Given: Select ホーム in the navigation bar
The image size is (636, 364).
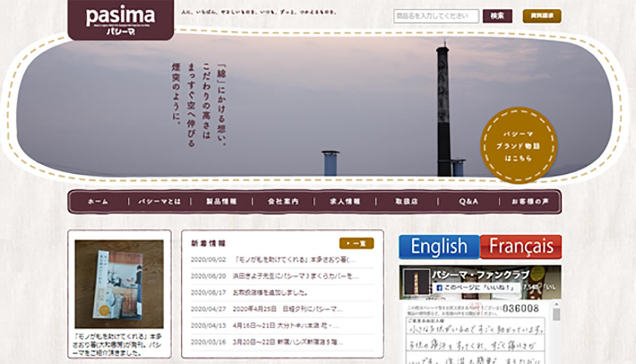Looking at the screenshot, I should (x=98, y=202).
